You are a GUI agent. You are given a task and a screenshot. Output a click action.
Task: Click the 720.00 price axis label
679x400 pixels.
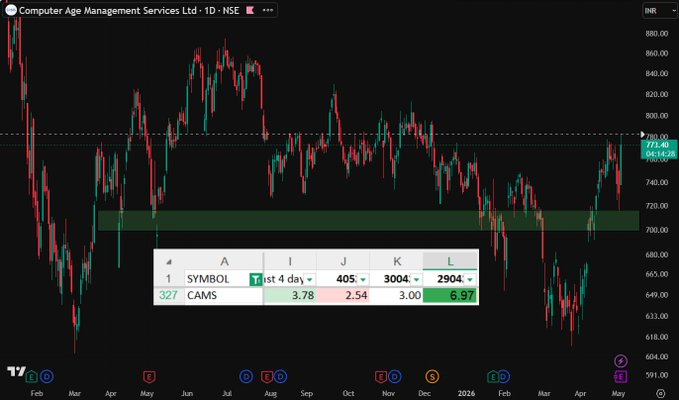657,206
